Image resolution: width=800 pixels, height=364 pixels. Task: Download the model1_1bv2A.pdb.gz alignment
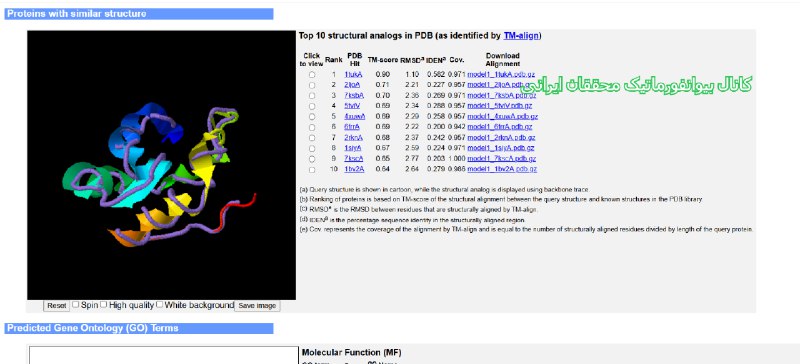[x=502, y=169]
